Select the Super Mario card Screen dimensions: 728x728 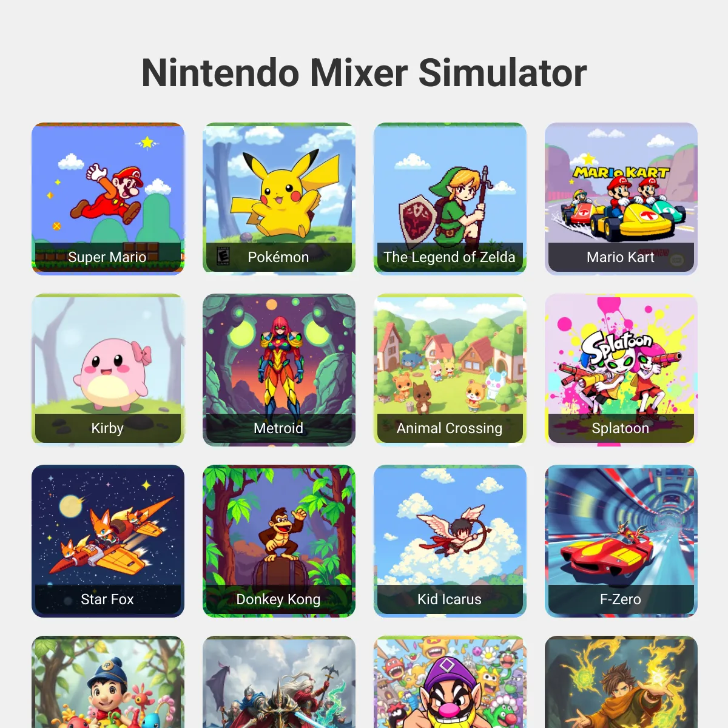point(108,199)
